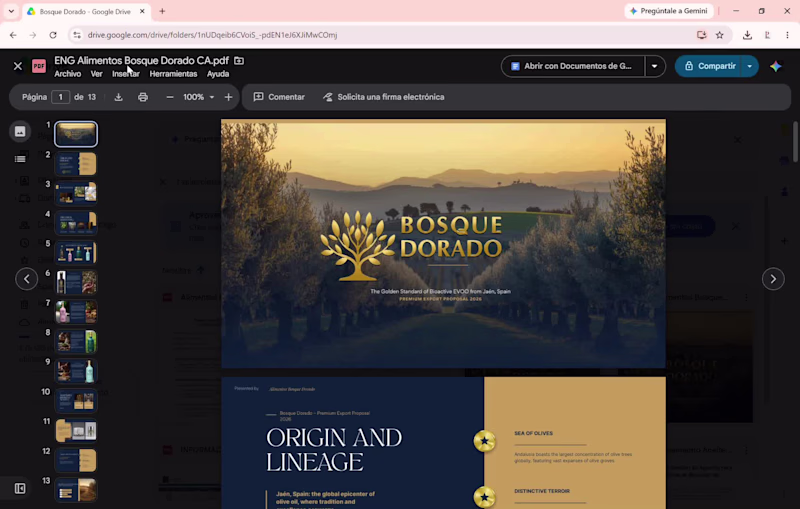Image resolution: width=800 pixels, height=509 pixels.
Task: Select page 11 thumbnail
Action: [x=76, y=430]
